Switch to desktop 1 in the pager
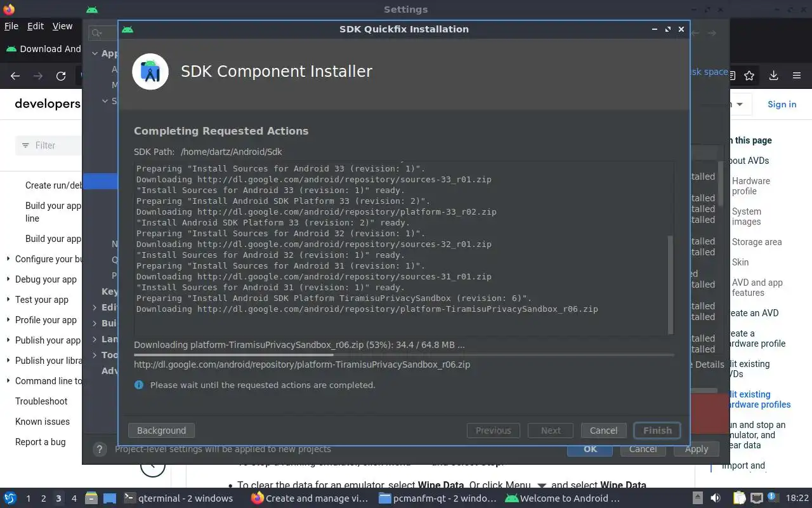Screen dimensions: 812x508 click(28, 498)
